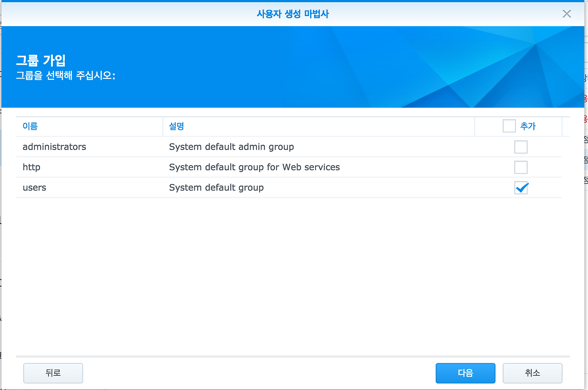Close the user creation wizard
This screenshot has height=390, width=588.
click(x=566, y=14)
